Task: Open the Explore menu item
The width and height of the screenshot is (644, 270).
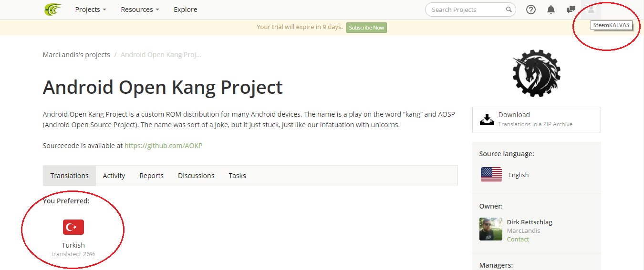Action: (x=186, y=10)
